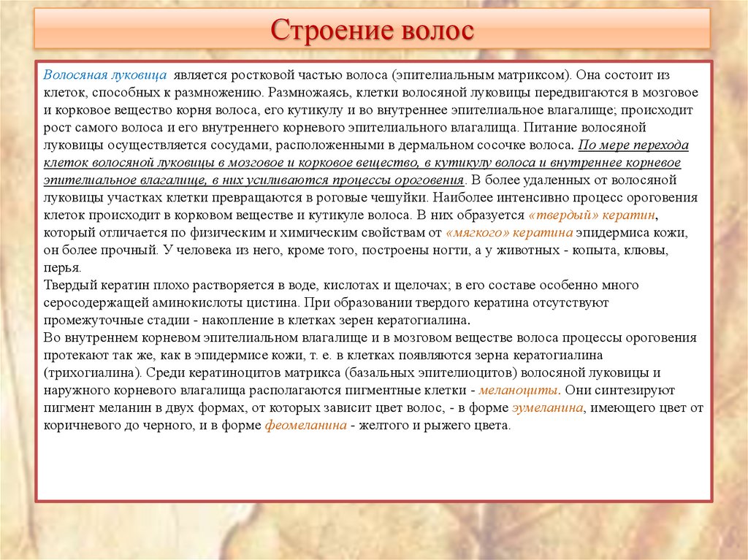This screenshot has width=748, height=560.
Task: Click the phrase мягкого кератина
Action: pyautogui.click(x=503, y=232)
